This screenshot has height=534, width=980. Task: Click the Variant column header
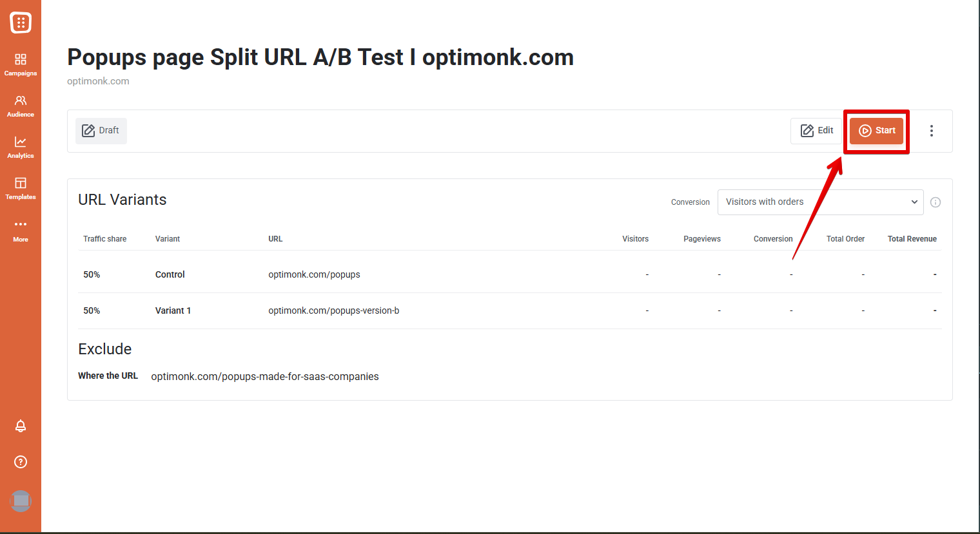tap(168, 239)
